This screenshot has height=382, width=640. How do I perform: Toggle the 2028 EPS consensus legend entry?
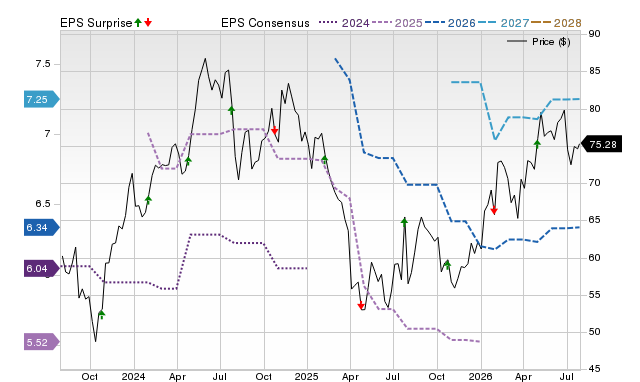(556, 23)
